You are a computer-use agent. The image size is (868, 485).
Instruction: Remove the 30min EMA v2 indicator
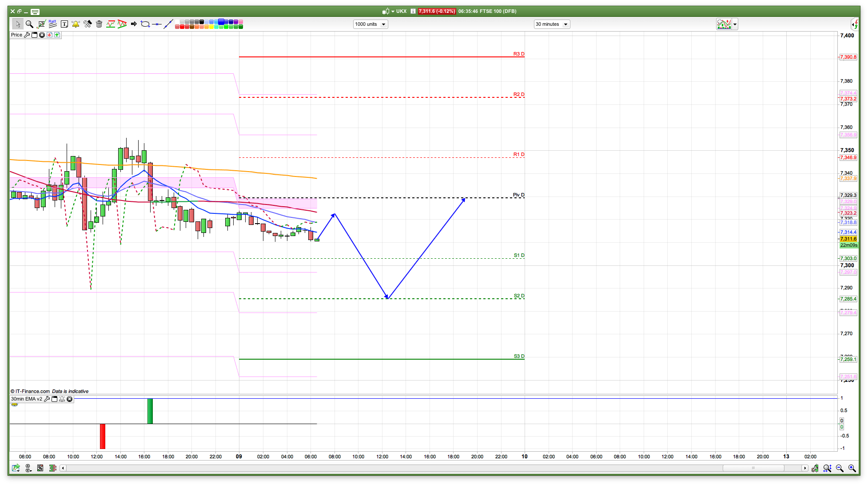70,399
